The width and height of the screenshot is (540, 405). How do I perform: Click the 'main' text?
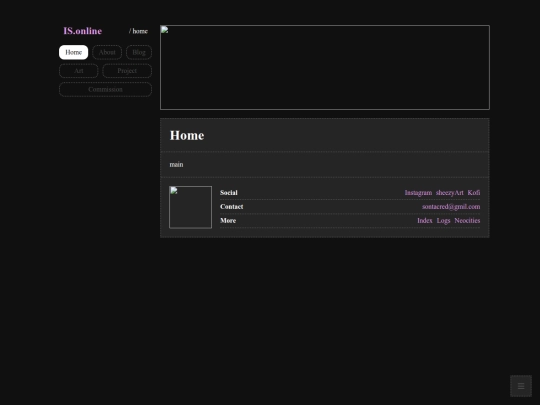point(176,164)
